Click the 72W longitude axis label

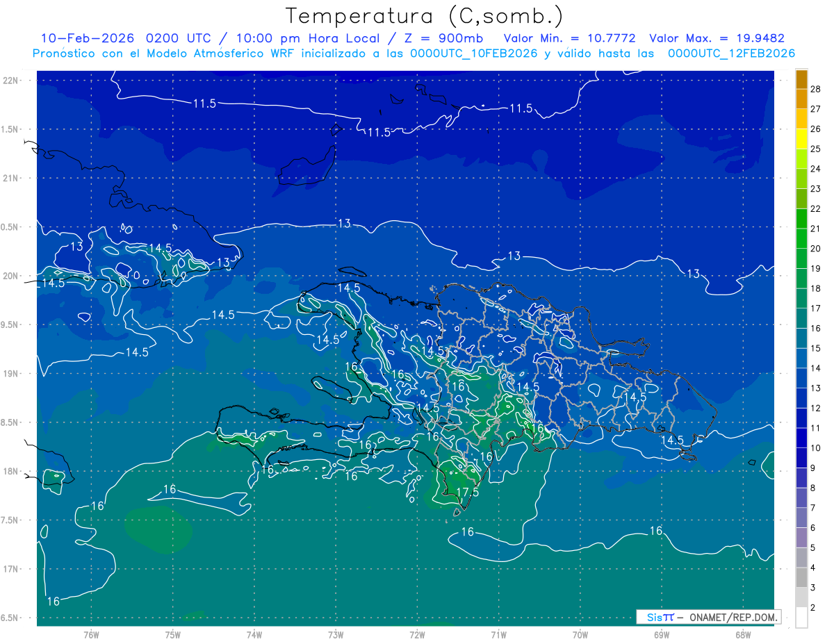[417, 634]
